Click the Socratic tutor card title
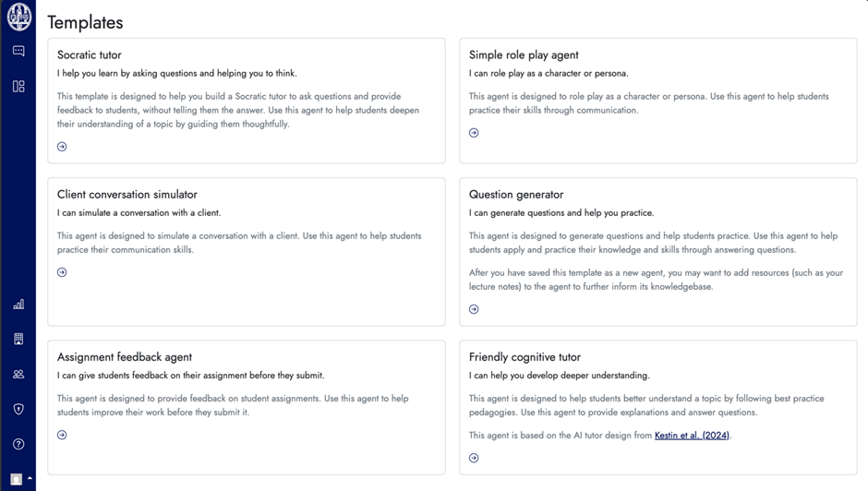The width and height of the screenshot is (868, 491). [90, 54]
